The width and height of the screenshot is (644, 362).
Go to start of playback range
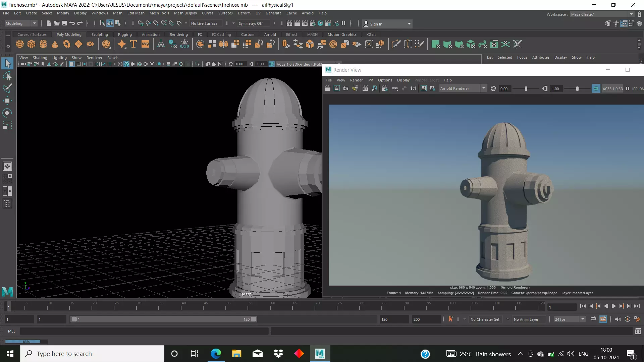(583, 306)
